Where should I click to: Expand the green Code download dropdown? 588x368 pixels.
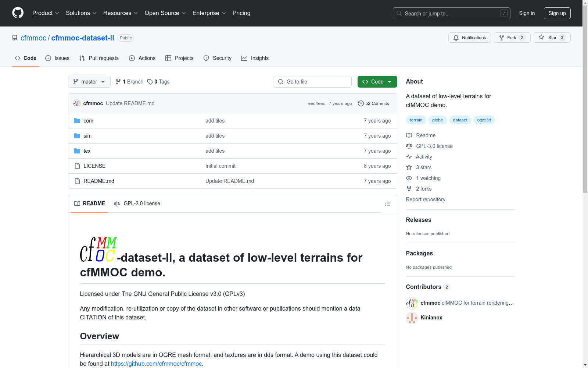(377, 82)
